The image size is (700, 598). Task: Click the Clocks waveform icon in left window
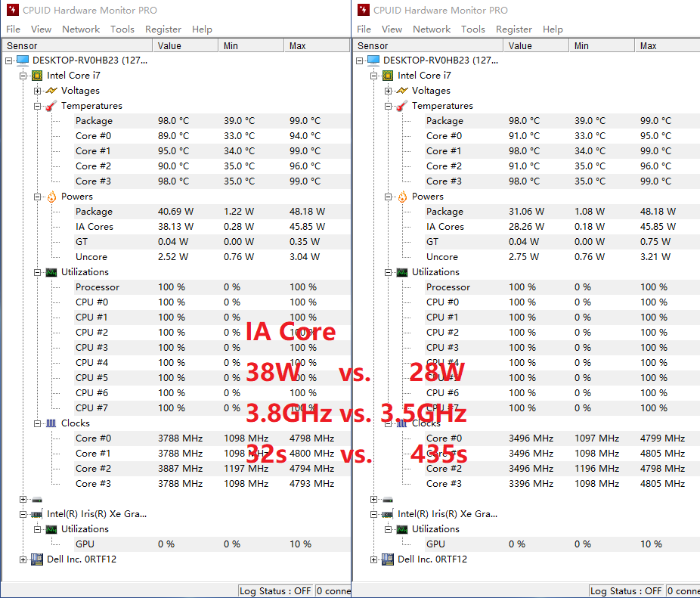tap(51, 423)
